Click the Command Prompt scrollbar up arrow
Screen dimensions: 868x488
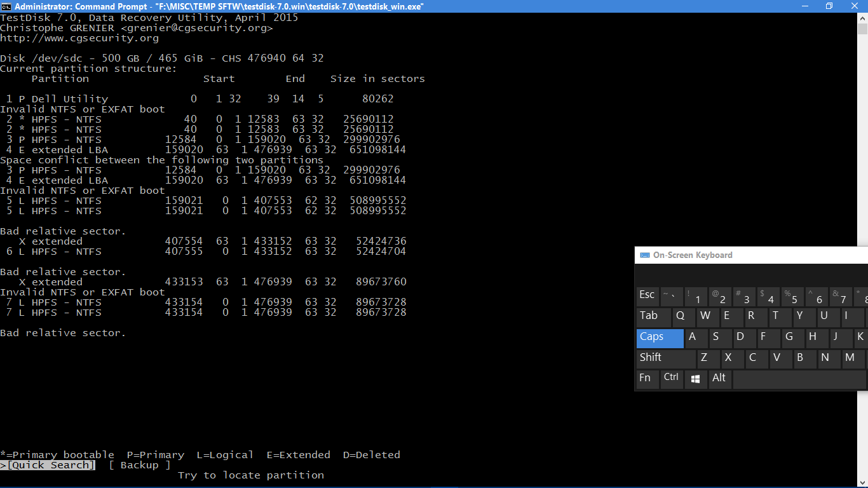click(862, 18)
